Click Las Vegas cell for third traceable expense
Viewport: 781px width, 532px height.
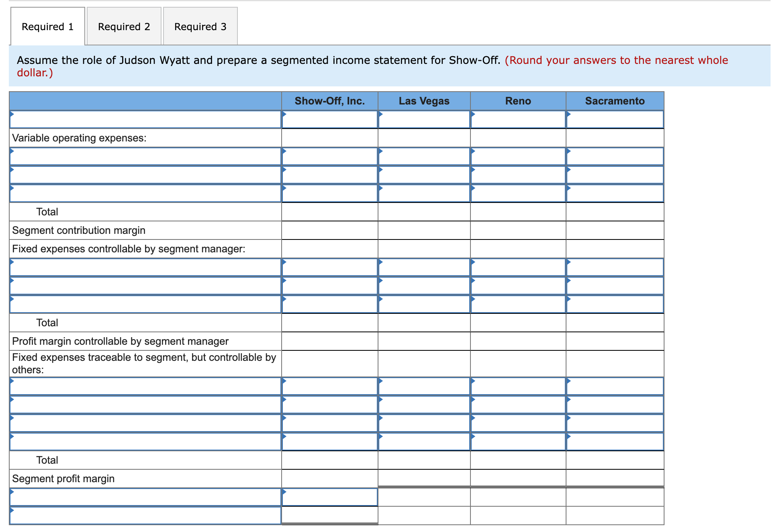pos(424,424)
